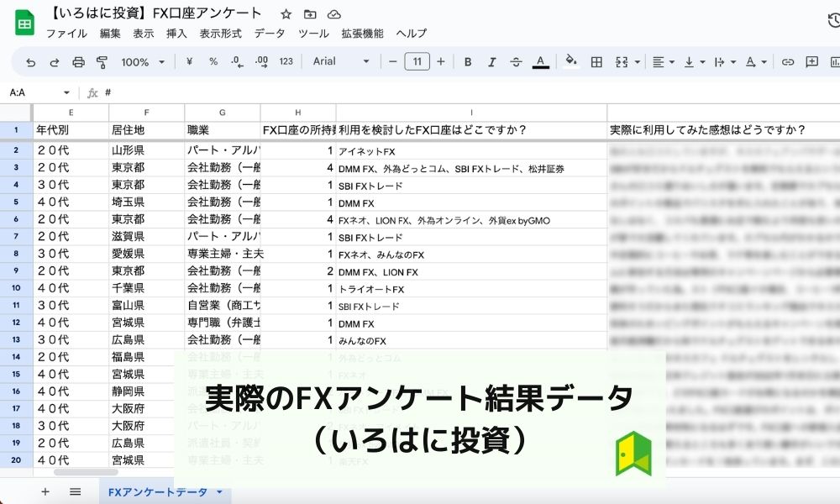Open vertical align dropdown
840x504 pixels.
click(695, 62)
